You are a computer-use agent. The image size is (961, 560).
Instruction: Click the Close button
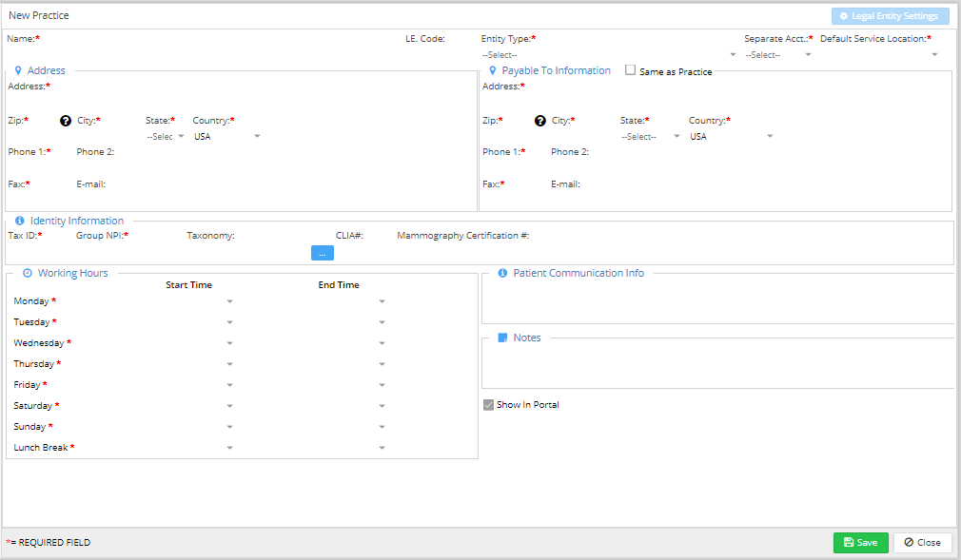coord(922,542)
